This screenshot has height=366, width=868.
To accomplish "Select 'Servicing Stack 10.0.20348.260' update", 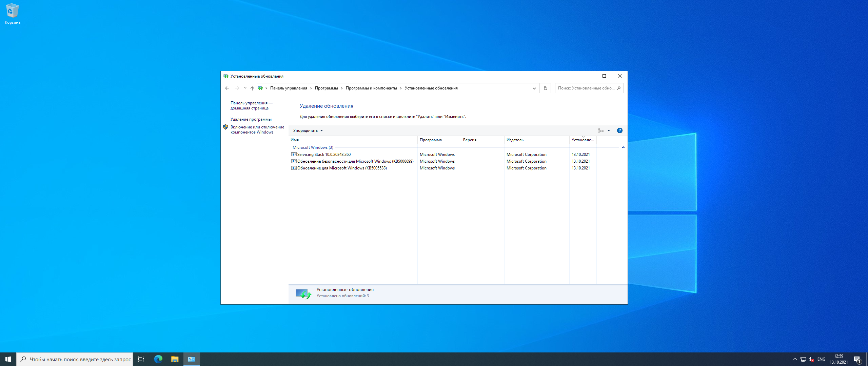I will pyautogui.click(x=324, y=155).
